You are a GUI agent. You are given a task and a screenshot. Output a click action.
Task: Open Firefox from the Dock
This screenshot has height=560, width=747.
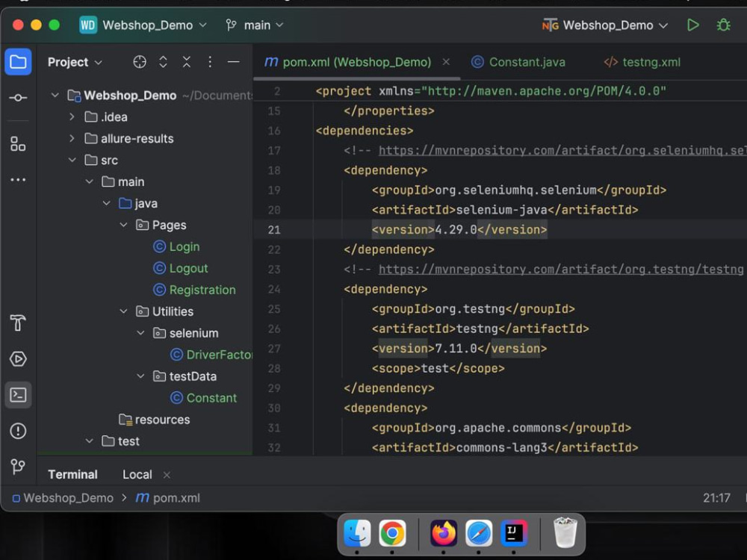coord(444,533)
